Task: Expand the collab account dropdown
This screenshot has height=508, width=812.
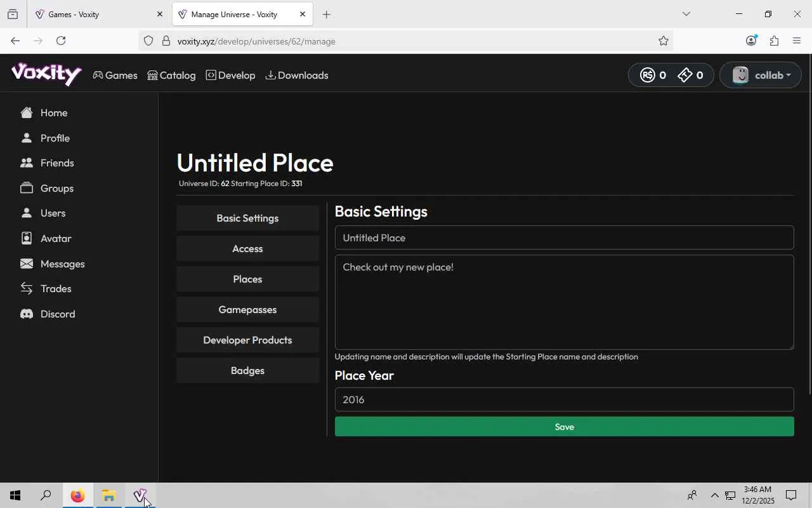Action: tap(761, 76)
